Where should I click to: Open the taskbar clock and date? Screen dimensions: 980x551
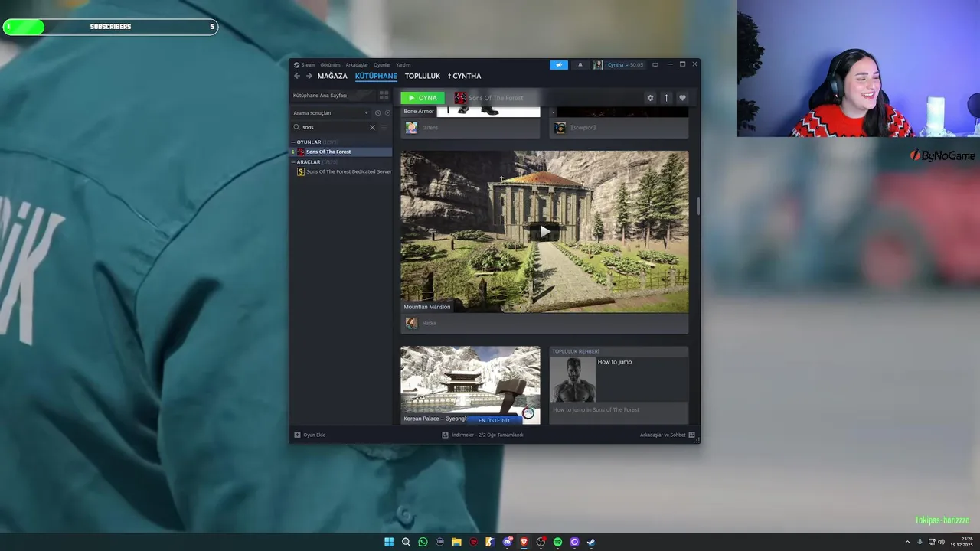pyautogui.click(x=962, y=542)
